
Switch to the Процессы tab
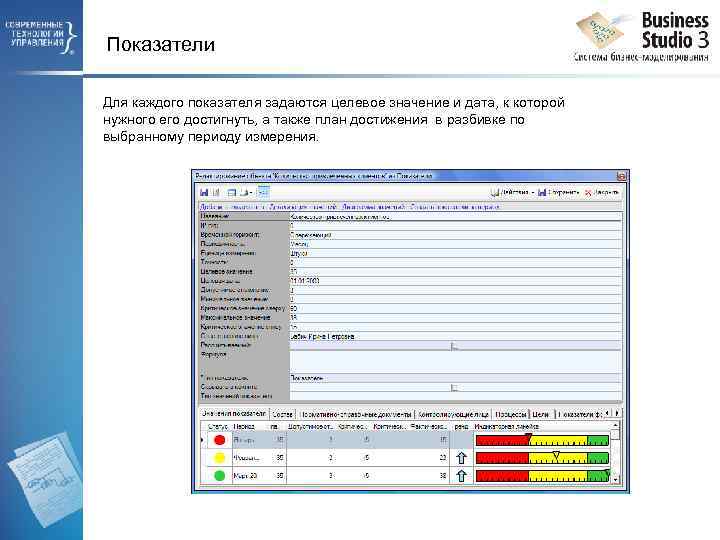click(511, 414)
